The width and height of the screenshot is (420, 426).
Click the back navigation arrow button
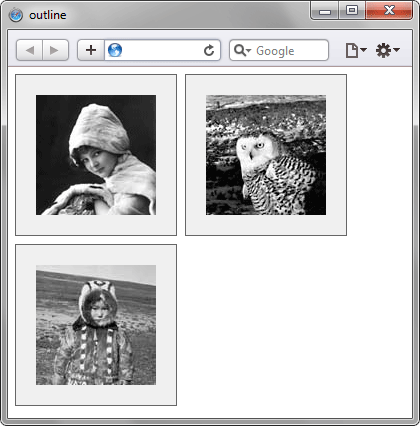[29, 50]
